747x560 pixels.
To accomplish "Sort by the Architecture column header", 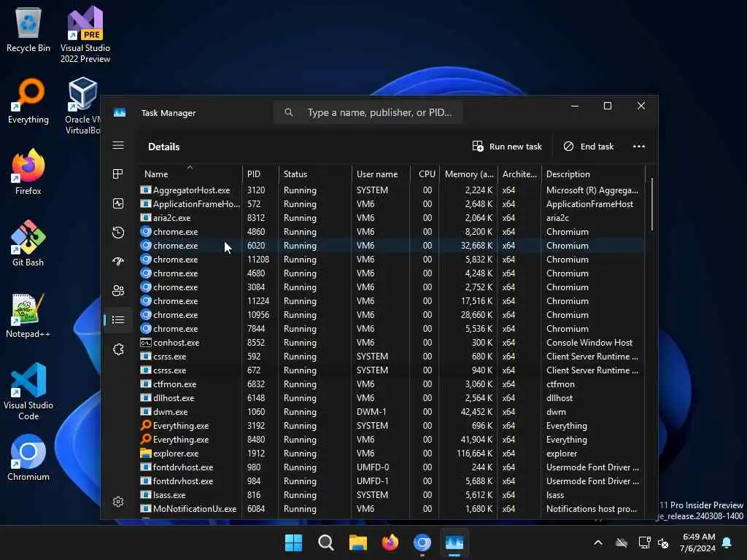I will tap(519, 174).
